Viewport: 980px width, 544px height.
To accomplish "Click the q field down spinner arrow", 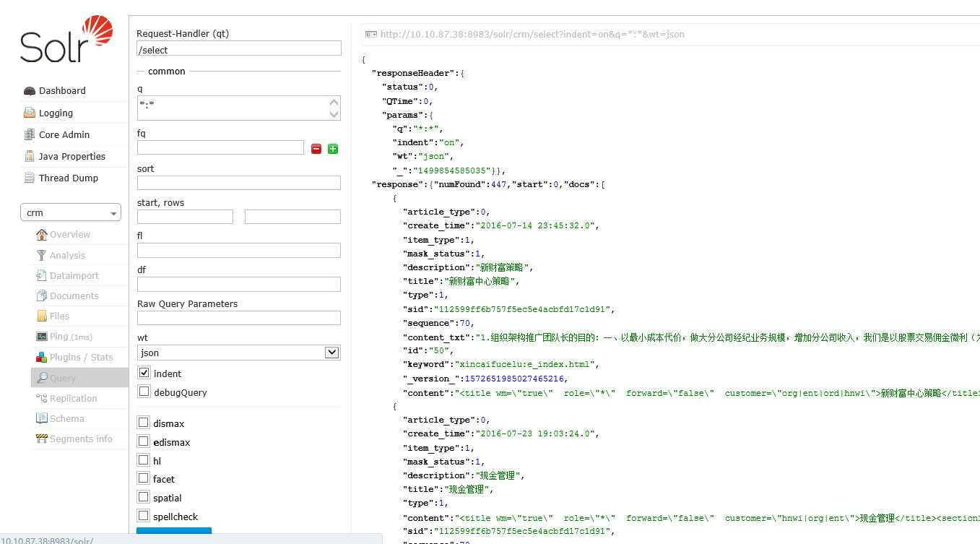I will [334, 113].
